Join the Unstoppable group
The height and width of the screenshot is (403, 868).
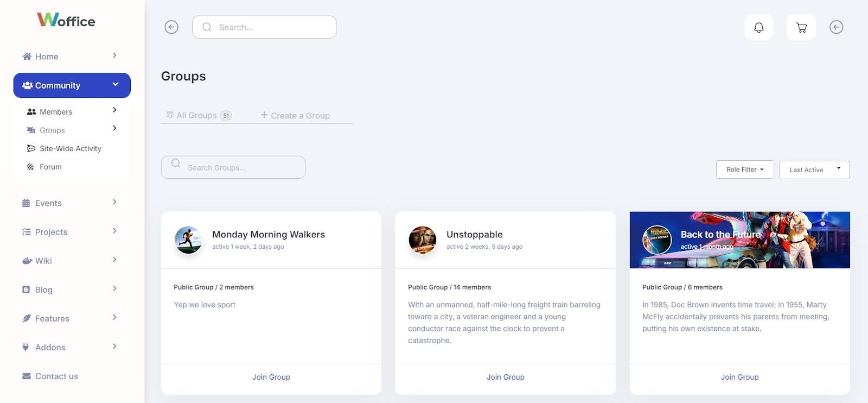point(505,377)
